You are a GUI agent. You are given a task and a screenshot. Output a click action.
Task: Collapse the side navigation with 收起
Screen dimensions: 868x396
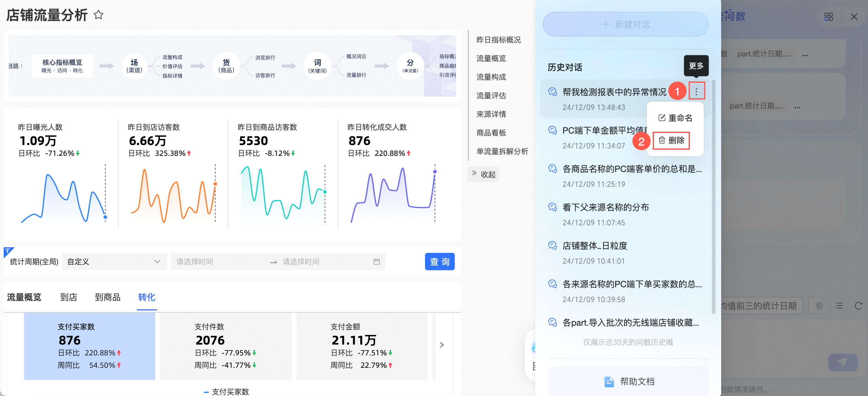483,174
